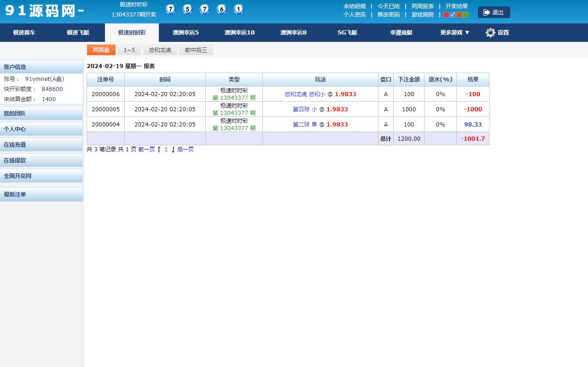Select page 1 in the pagination
588x367 pixels.
click(166, 149)
